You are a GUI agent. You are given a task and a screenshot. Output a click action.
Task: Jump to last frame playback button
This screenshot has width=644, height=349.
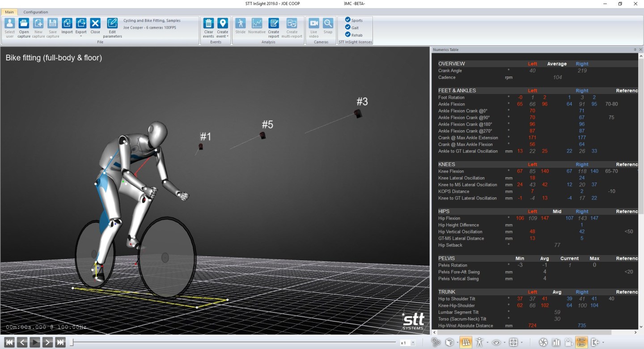[x=60, y=343]
